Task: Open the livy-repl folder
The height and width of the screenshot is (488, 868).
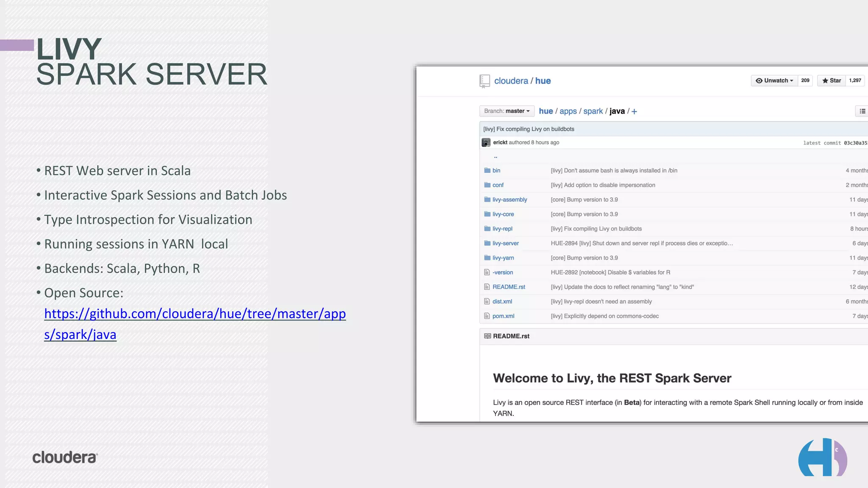Action: (x=502, y=229)
